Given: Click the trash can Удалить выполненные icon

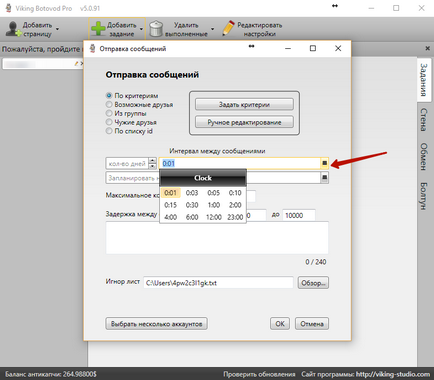Looking at the screenshot, I should [156, 29].
